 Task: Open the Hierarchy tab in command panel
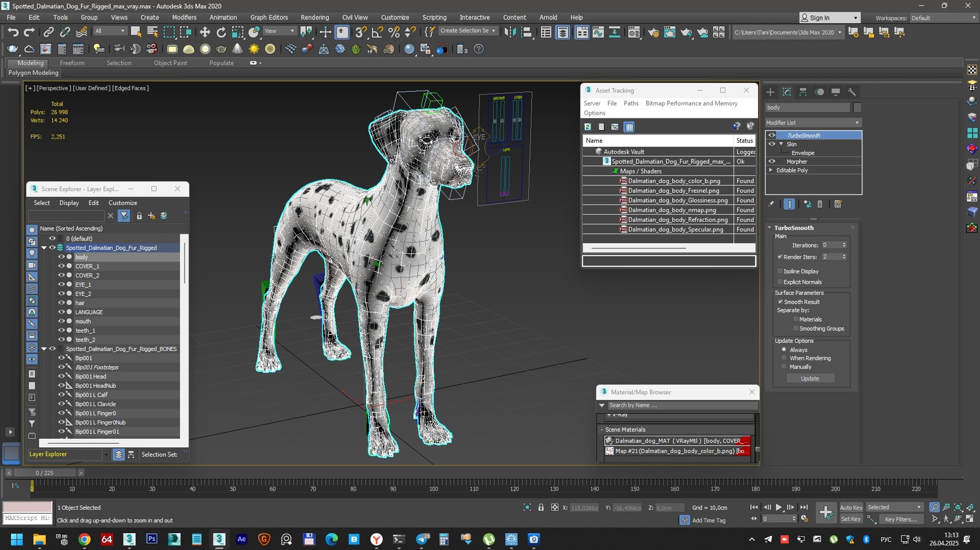(803, 92)
